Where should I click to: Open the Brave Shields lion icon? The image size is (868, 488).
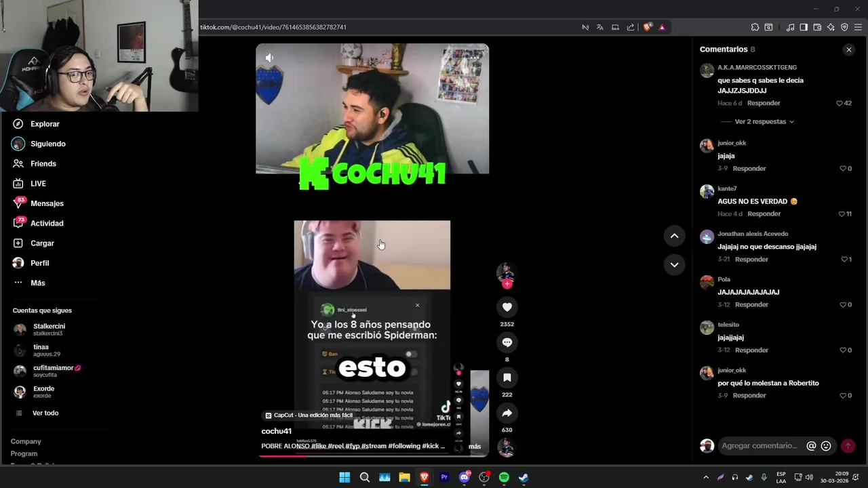[647, 27]
